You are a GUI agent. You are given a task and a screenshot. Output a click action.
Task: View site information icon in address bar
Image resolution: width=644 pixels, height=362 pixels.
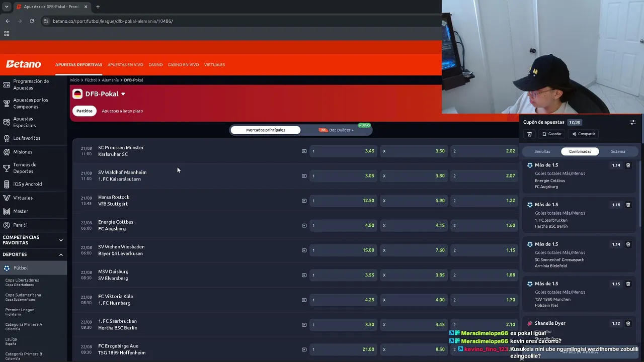tap(46, 21)
